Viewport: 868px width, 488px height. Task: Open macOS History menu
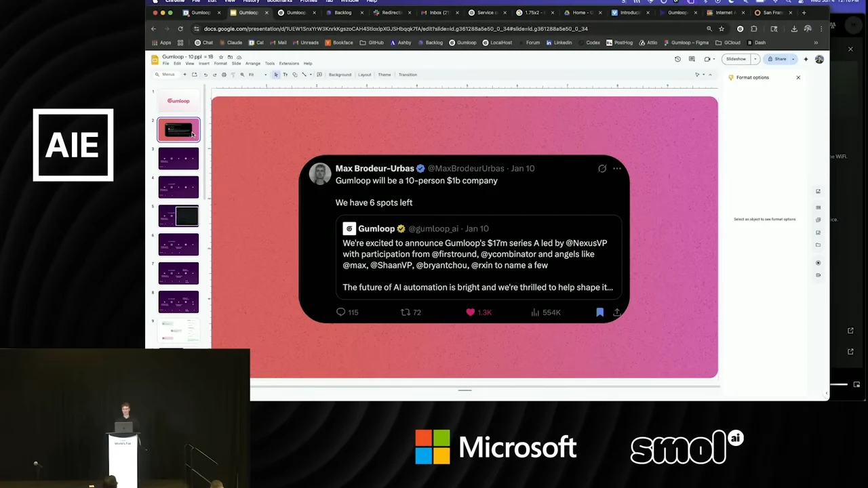tap(251, 1)
